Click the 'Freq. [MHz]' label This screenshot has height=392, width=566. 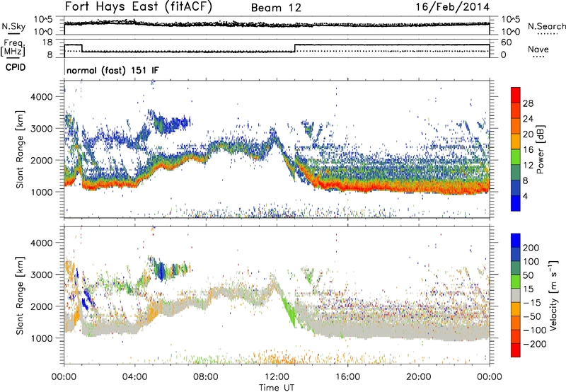tap(13, 47)
